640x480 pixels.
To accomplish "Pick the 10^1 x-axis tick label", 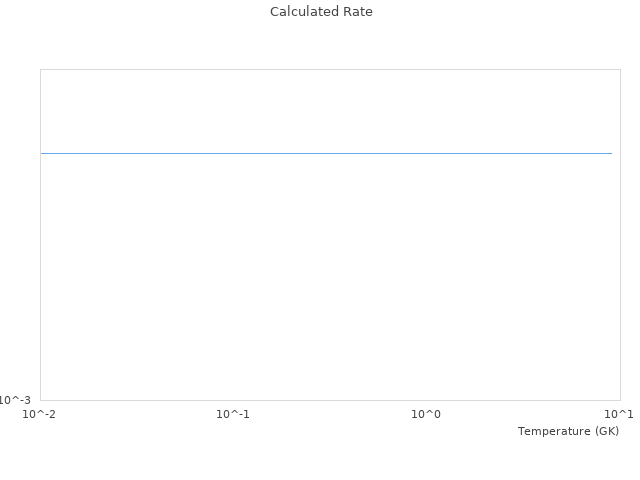I will [619, 413].
